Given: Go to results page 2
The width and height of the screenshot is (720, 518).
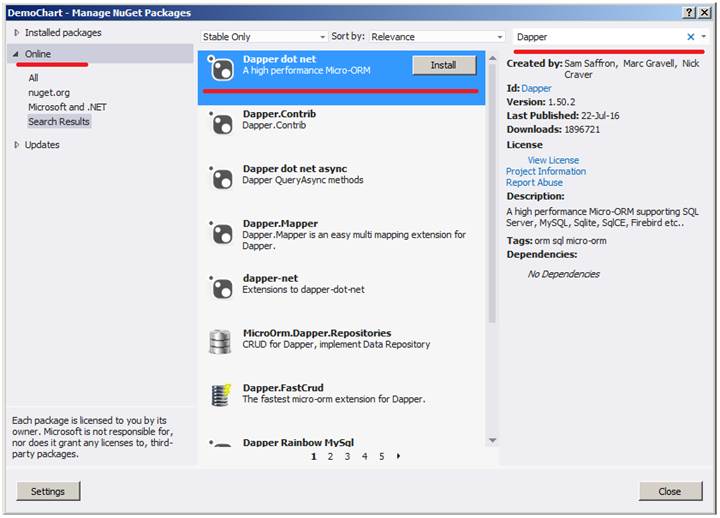Looking at the screenshot, I should pyautogui.click(x=330, y=456).
